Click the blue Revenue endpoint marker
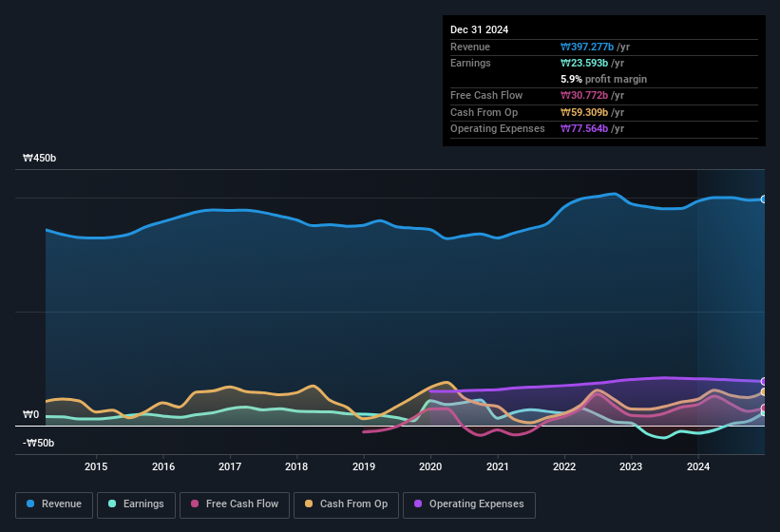 764,199
